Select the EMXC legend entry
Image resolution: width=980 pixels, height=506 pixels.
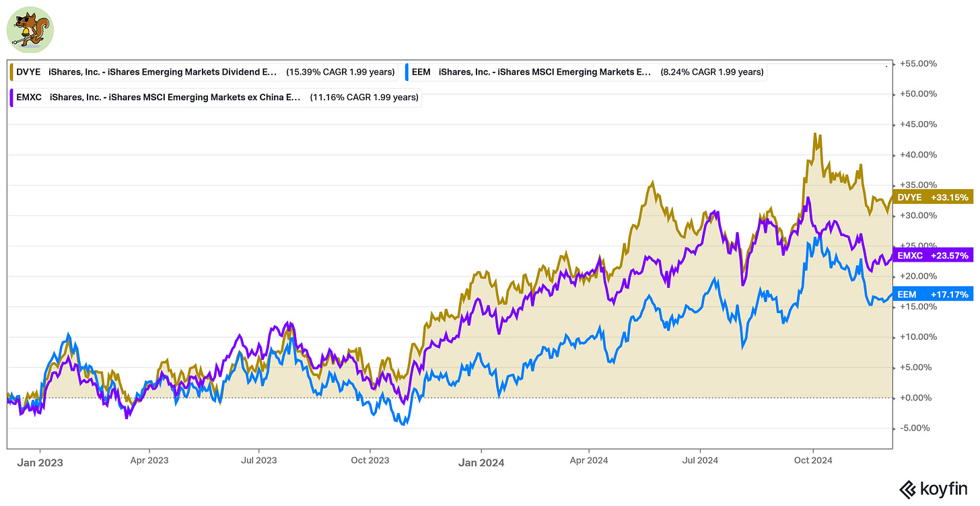(x=215, y=98)
